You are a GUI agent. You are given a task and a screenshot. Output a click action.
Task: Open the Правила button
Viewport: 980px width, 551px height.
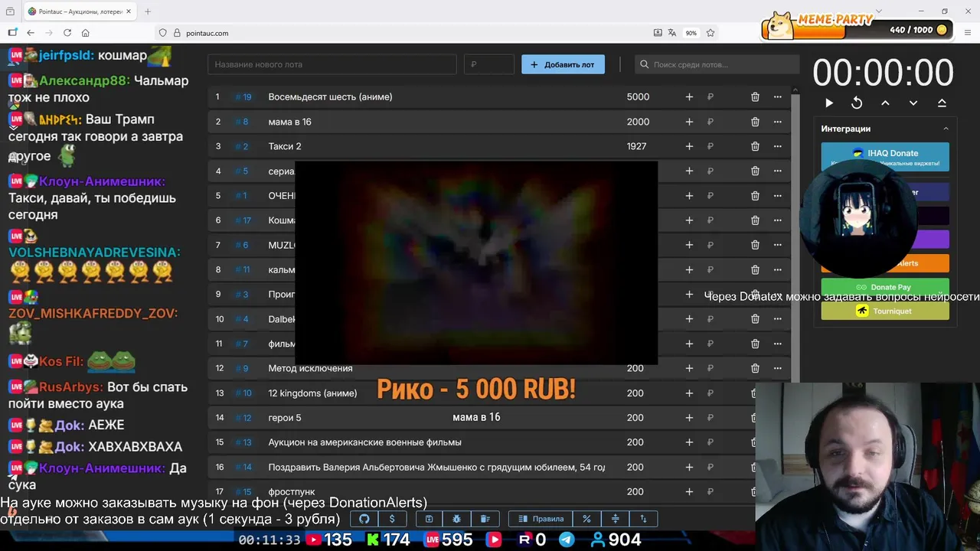point(541,519)
